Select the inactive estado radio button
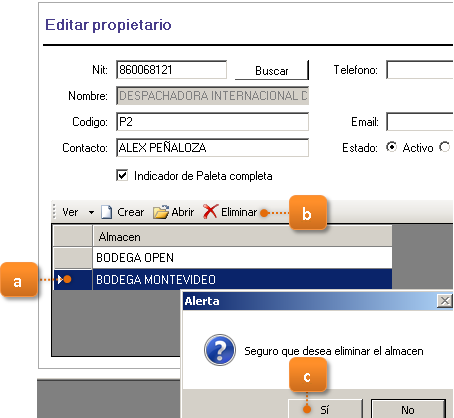 click(x=444, y=147)
